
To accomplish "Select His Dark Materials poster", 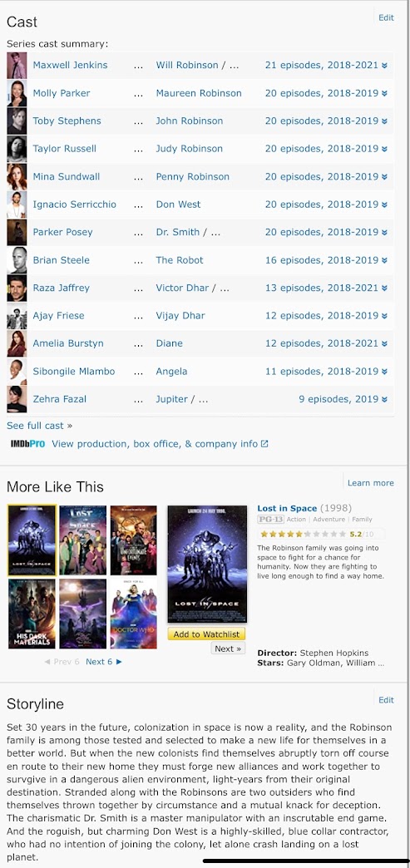I will click(x=32, y=614).
